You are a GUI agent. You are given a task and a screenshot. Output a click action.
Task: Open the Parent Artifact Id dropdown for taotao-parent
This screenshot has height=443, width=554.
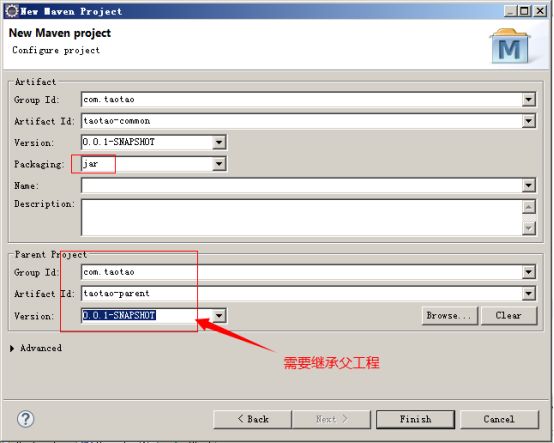pos(529,293)
